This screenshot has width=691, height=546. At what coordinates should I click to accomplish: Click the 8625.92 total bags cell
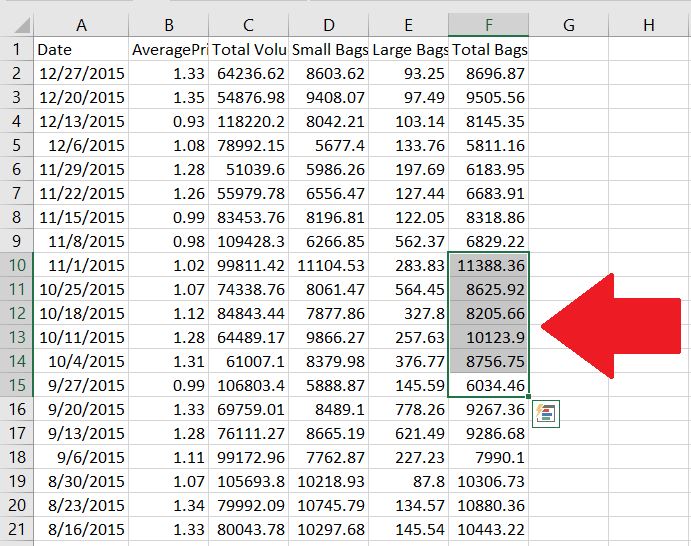[488, 289]
